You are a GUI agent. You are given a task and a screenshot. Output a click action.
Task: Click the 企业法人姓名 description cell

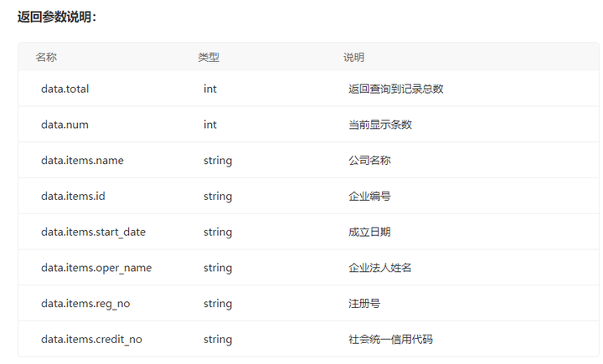(x=380, y=268)
